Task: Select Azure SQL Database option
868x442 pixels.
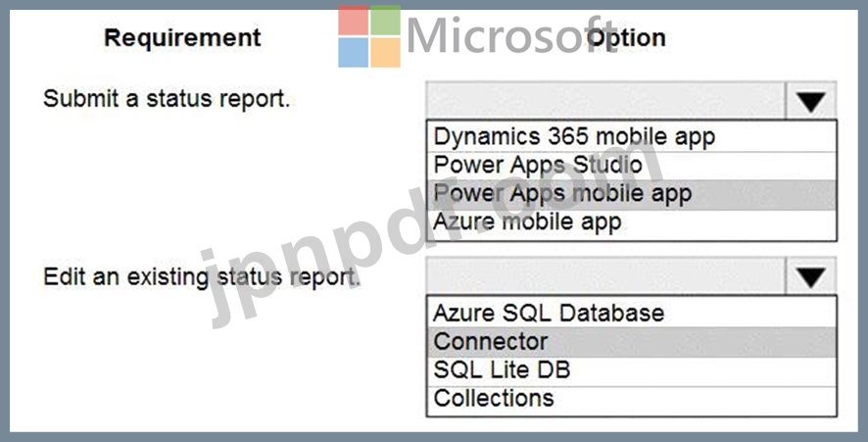Action: click(631, 313)
